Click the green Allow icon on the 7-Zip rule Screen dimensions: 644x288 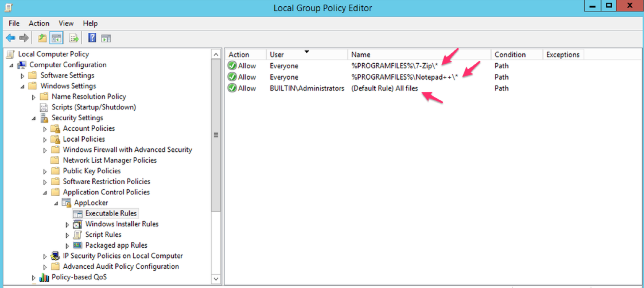(232, 65)
